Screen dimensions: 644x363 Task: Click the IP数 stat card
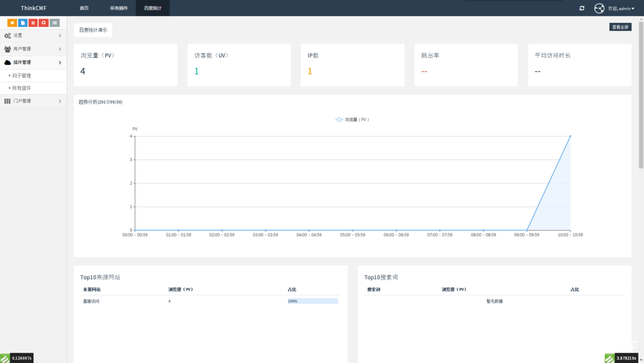pyautogui.click(x=352, y=65)
